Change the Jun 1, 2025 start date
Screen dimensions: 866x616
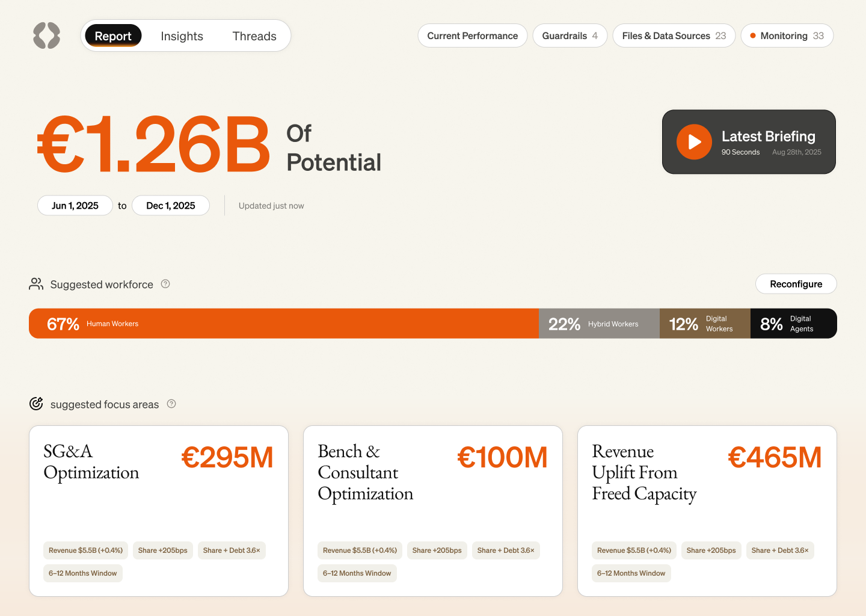pyautogui.click(x=75, y=205)
